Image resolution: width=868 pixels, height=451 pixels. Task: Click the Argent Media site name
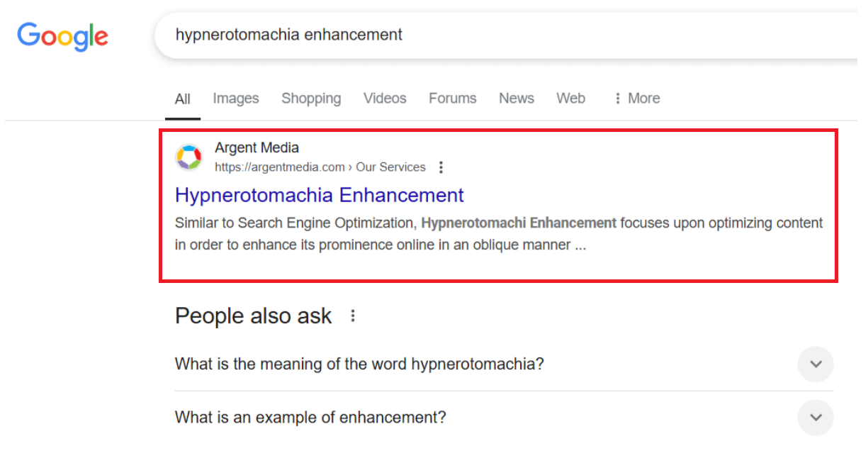point(257,147)
